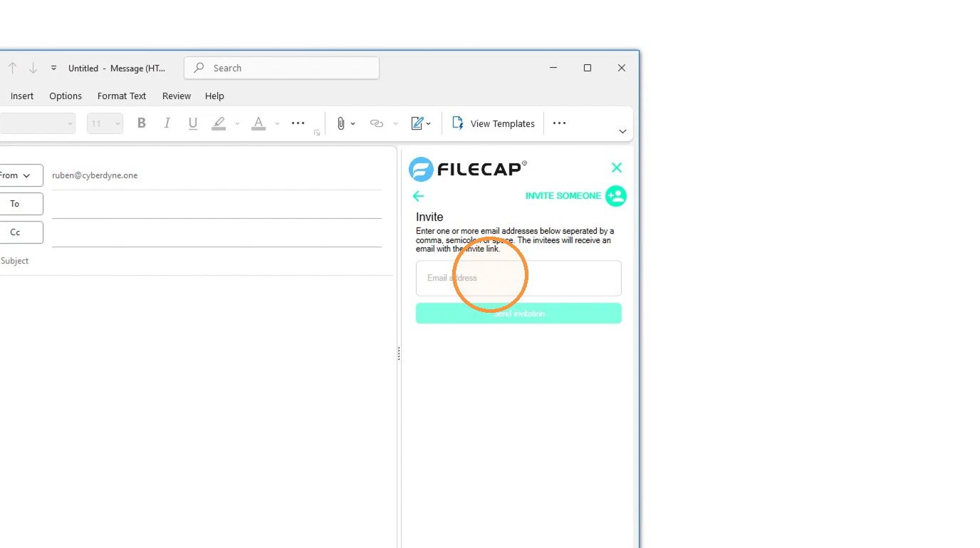Open ribbon overflow menu after View Templates
The image size is (980, 548).
point(559,123)
